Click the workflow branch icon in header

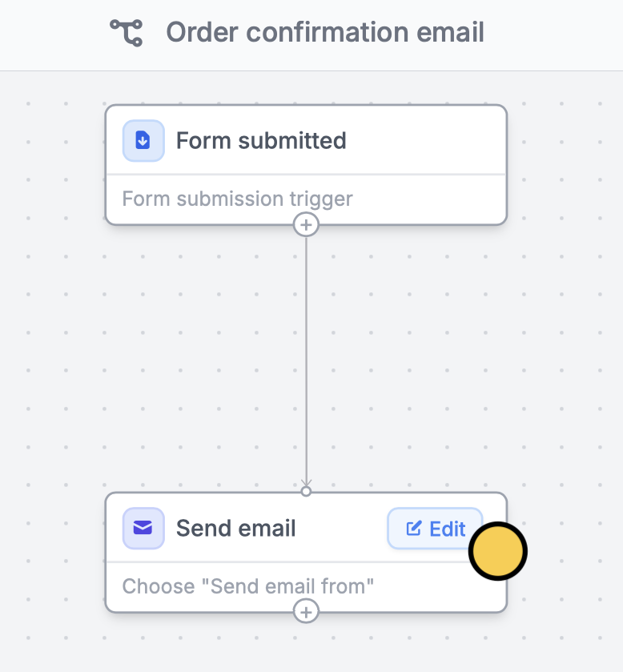(127, 33)
